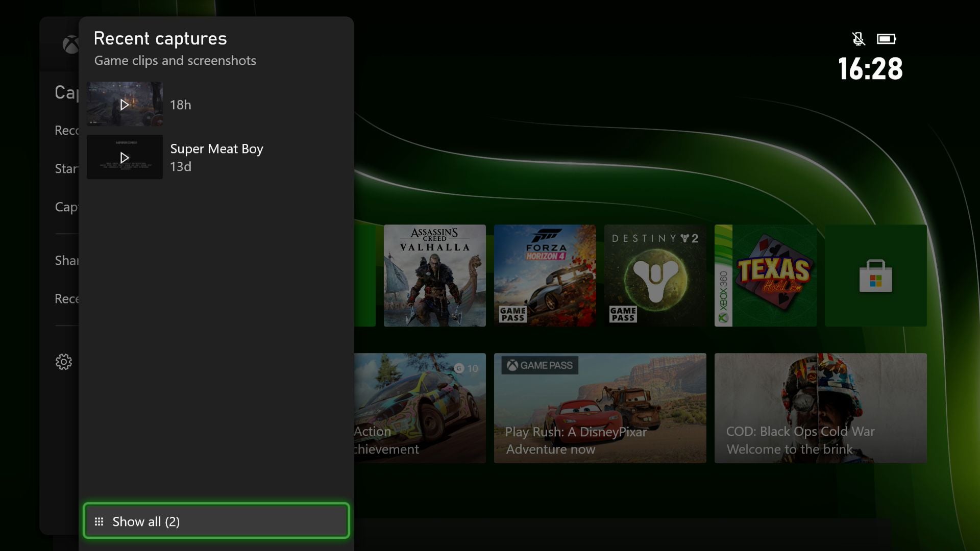Screen dimensions: 980x551
Task: Select the 18h capture timestamp
Action: [180, 105]
